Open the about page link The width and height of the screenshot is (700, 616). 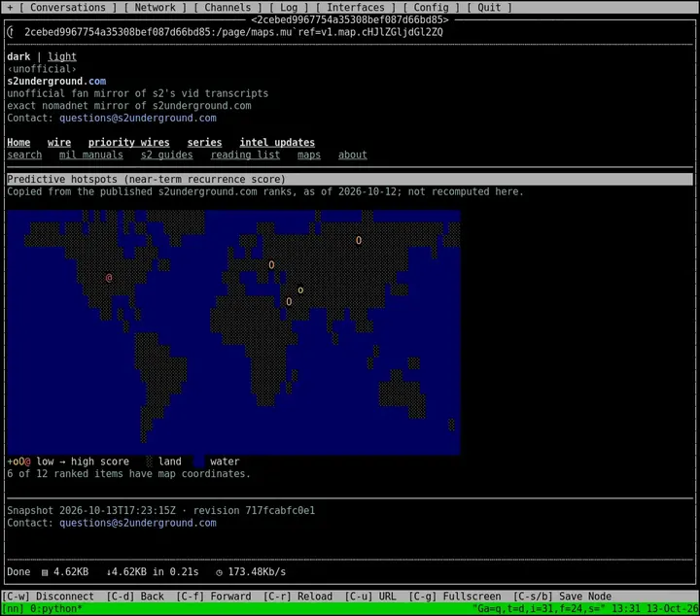(x=353, y=154)
